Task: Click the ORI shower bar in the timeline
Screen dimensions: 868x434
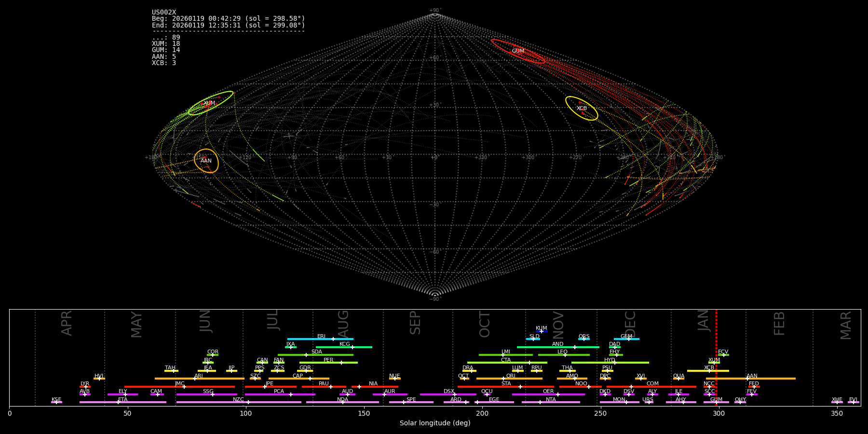Action: click(x=509, y=379)
